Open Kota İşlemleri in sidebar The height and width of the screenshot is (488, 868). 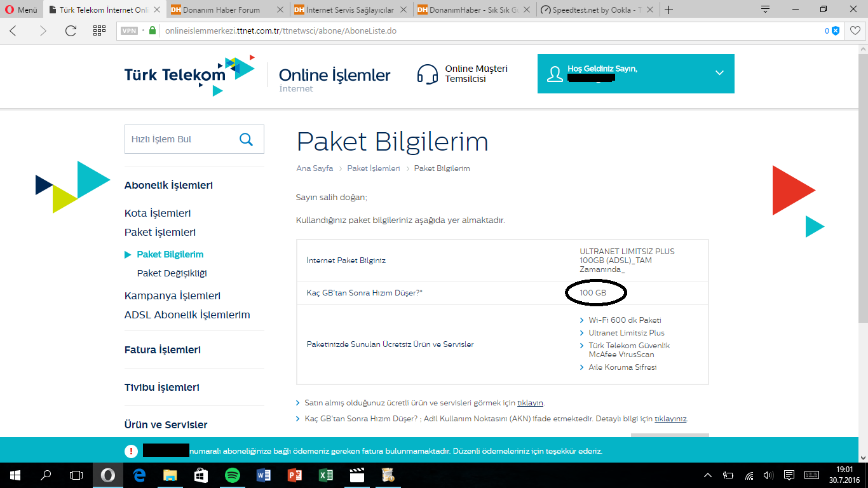coord(158,213)
